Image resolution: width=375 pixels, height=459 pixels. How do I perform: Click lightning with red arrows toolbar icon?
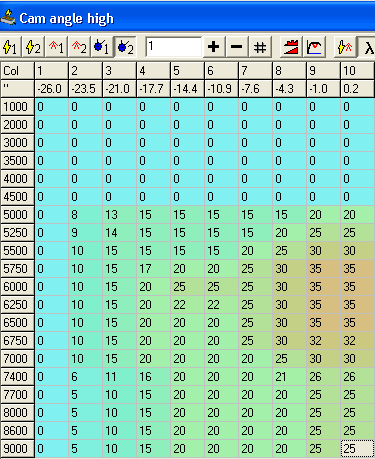(345, 47)
